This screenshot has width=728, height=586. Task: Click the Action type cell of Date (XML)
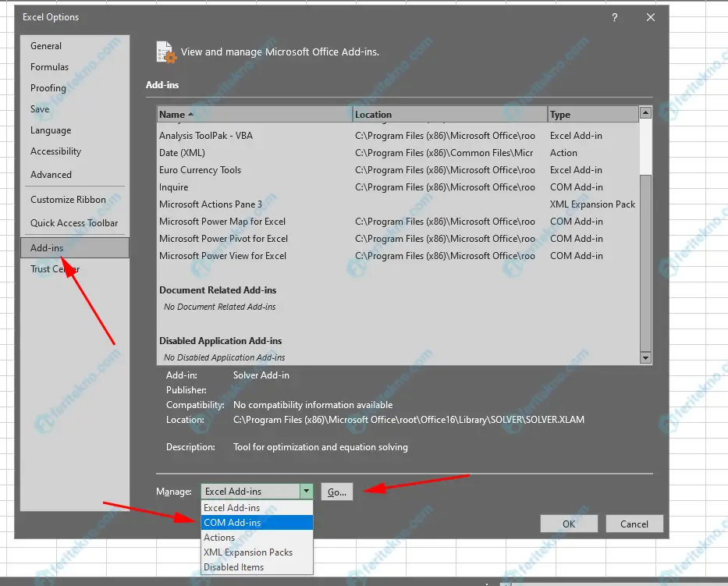[x=563, y=153]
